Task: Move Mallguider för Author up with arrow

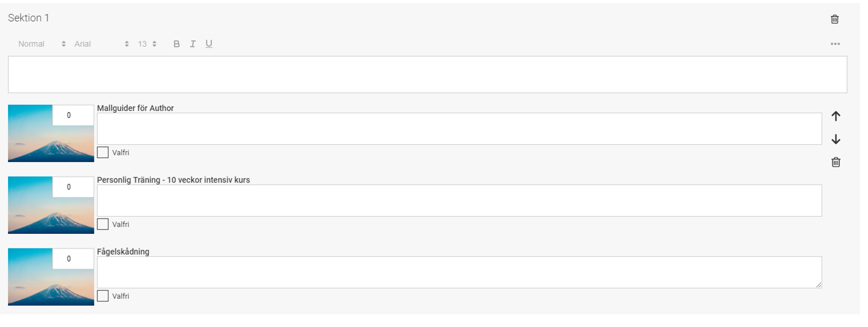Action: tap(836, 116)
